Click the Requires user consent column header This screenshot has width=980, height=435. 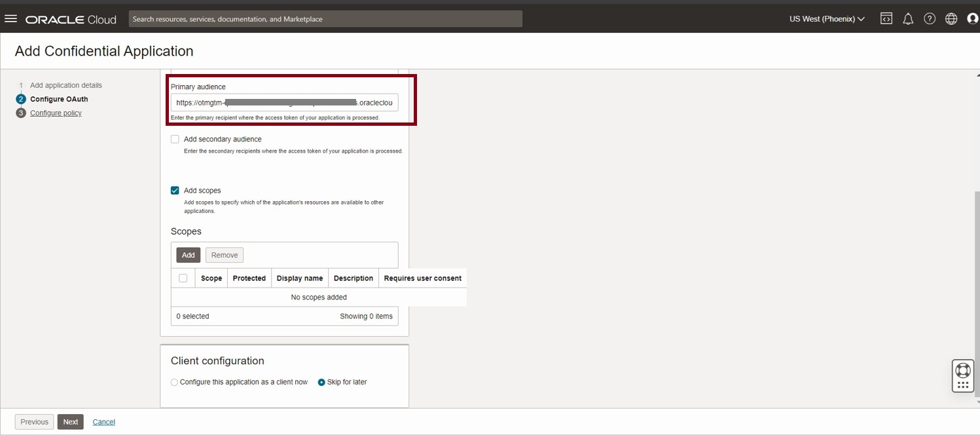click(x=423, y=278)
